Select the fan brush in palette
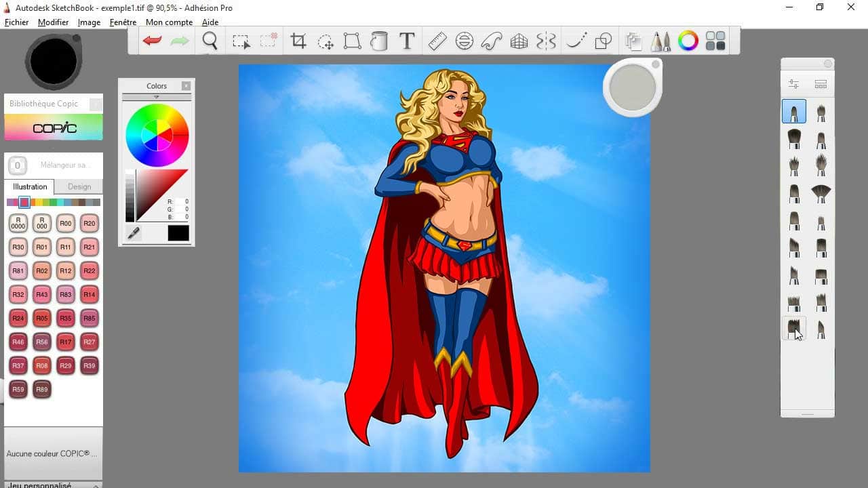Image resolution: width=868 pixels, height=488 pixels. click(821, 194)
